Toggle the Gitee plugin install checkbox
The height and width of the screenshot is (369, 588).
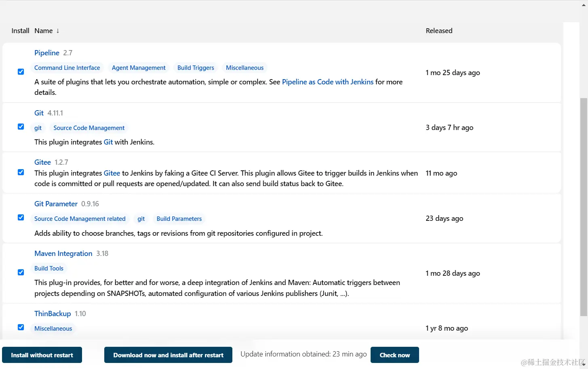21,172
